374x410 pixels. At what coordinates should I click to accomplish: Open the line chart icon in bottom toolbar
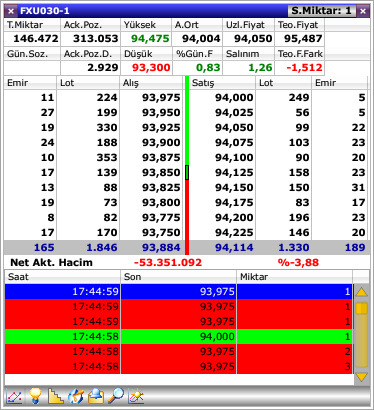[14, 396]
